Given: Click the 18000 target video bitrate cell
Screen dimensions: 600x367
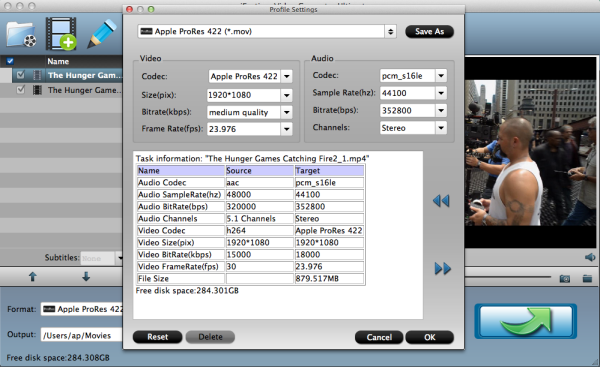Looking at the screenshot, I should point(329,254).
